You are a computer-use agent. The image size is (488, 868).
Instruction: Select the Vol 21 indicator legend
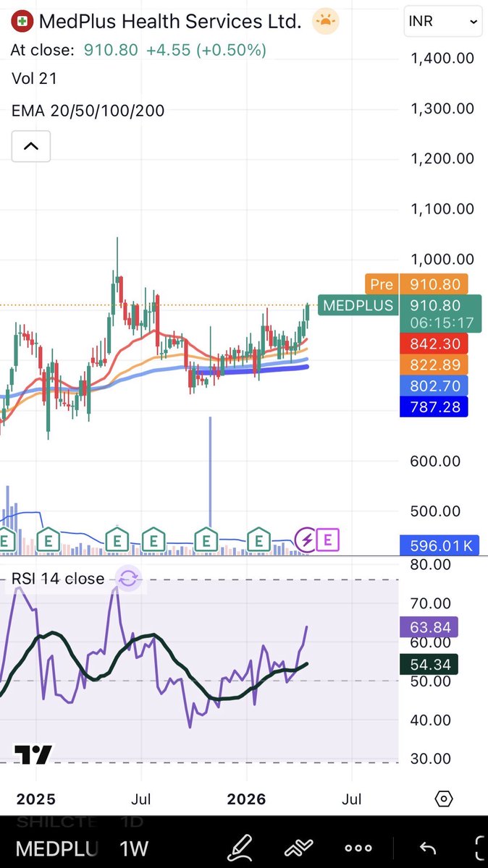point(34,78)
